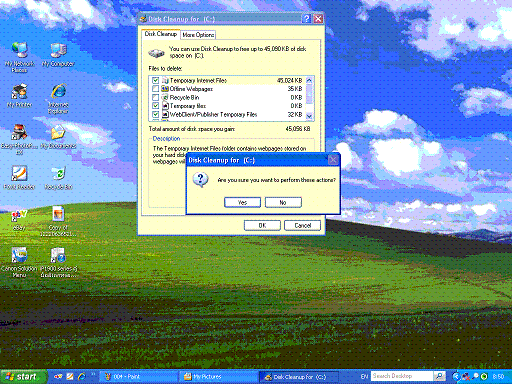Click the file list scroll up arrow
The image size is (512, 384).
coord(309,80)
